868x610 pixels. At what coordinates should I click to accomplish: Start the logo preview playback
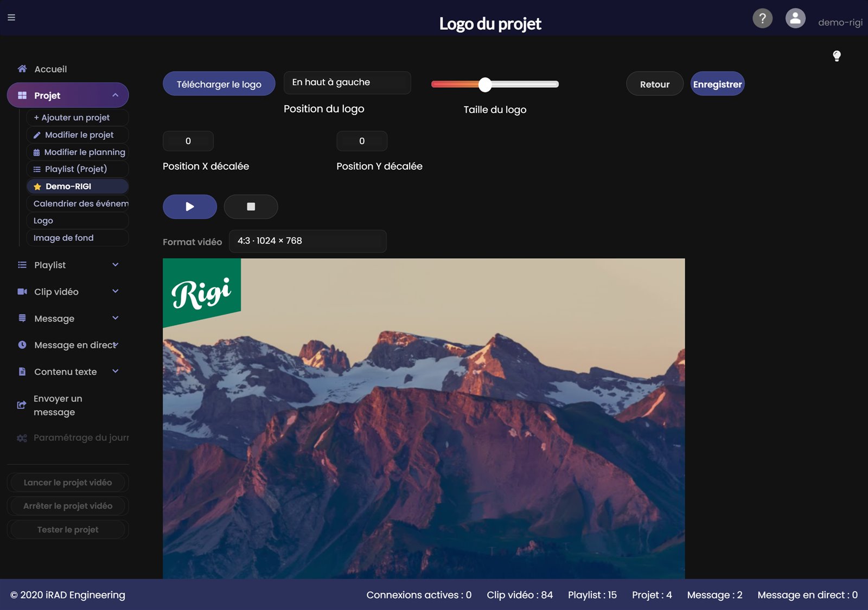click(190, 207)
